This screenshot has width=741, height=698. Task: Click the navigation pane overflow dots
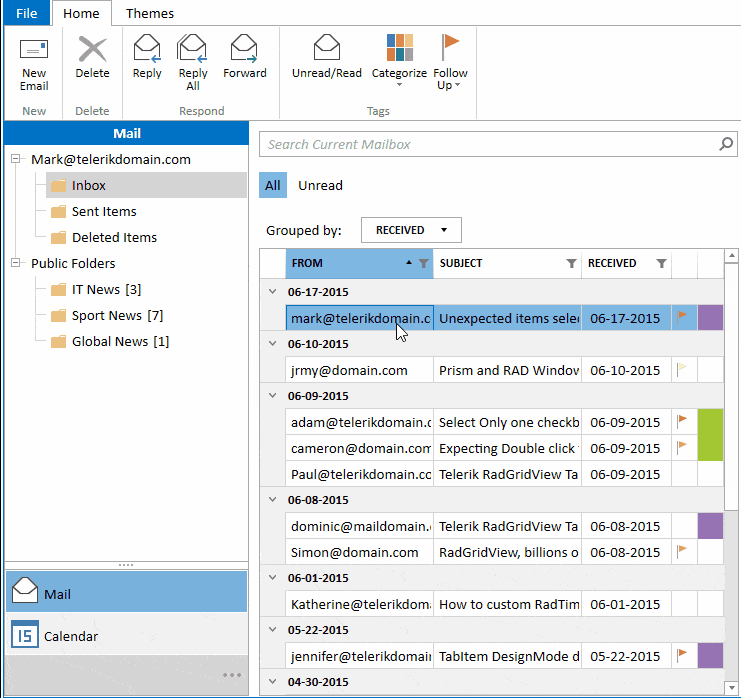click(x=232, y=675)
